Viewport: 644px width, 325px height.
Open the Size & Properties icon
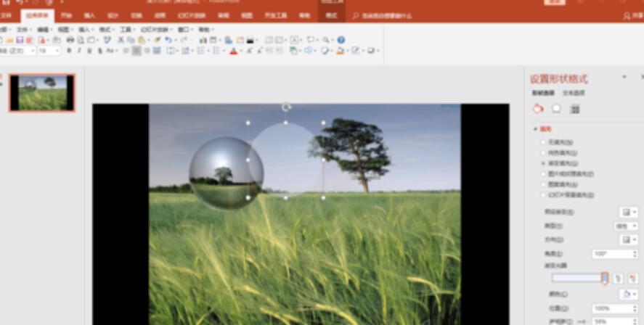pyautogui.click(x=574, y=108)
